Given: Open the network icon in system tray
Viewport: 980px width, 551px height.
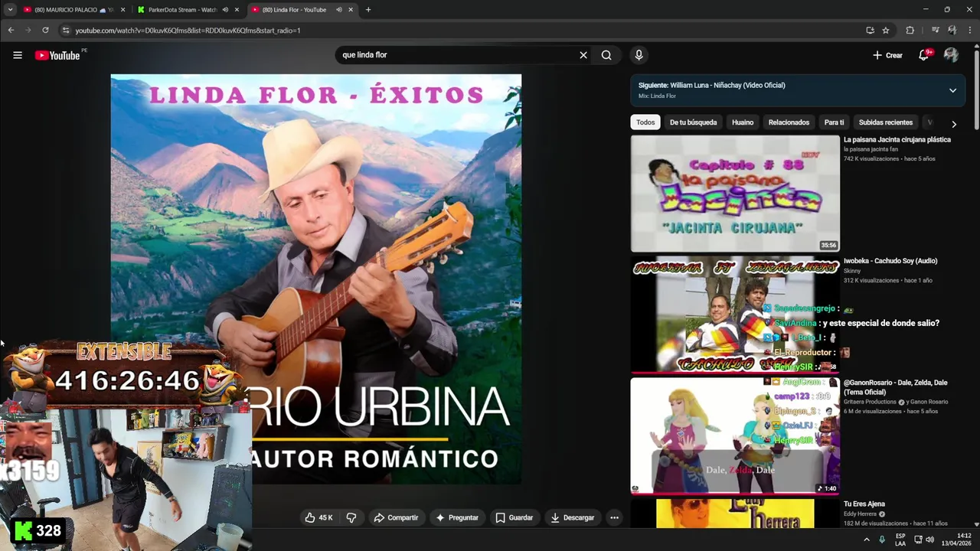Looking at the screenshot, I should pos(916,540).
